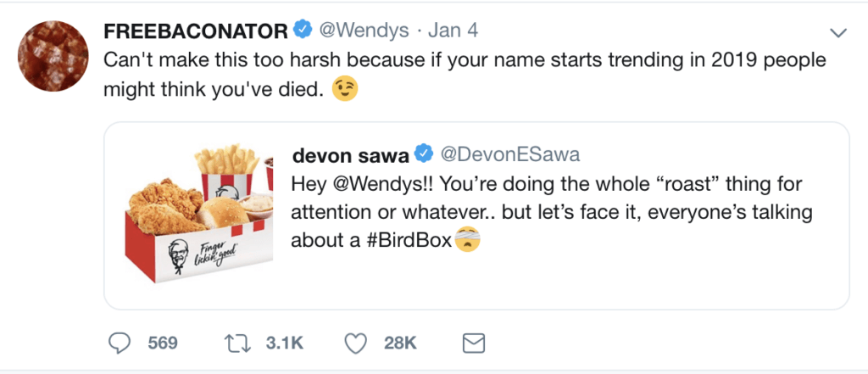The width and height of the screenshot is (868, 374).
Task: Click the verified badge beside FREEBACONATOR
Action: pyautogui.click(x=301, y=31)
